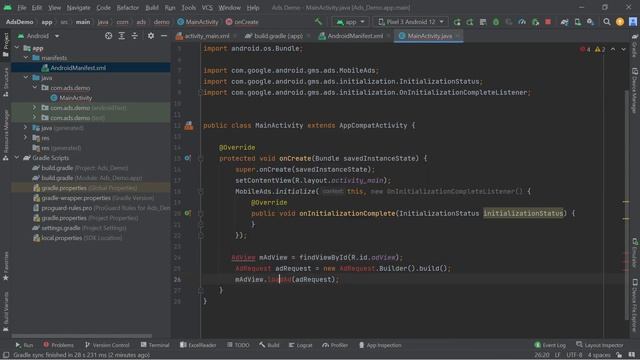Image resolution: width=640 pixels, height=360 pixels.
Task: Open the Terminal tool window
Action: (x=155, y=345)
